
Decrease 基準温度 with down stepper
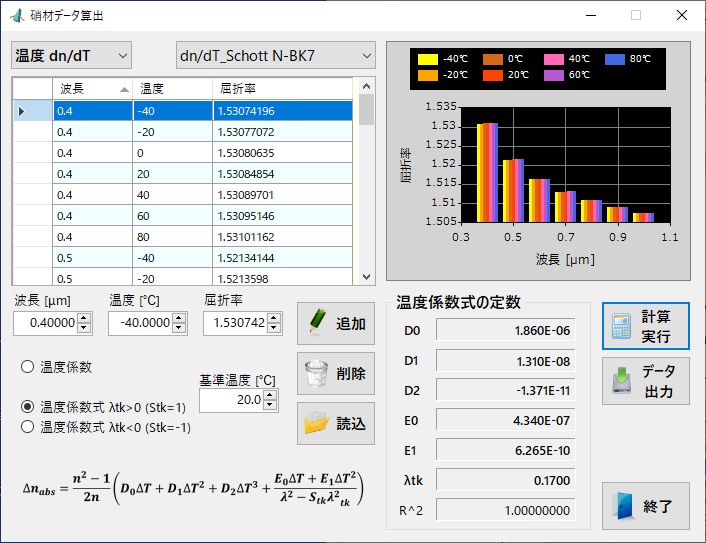270,405
